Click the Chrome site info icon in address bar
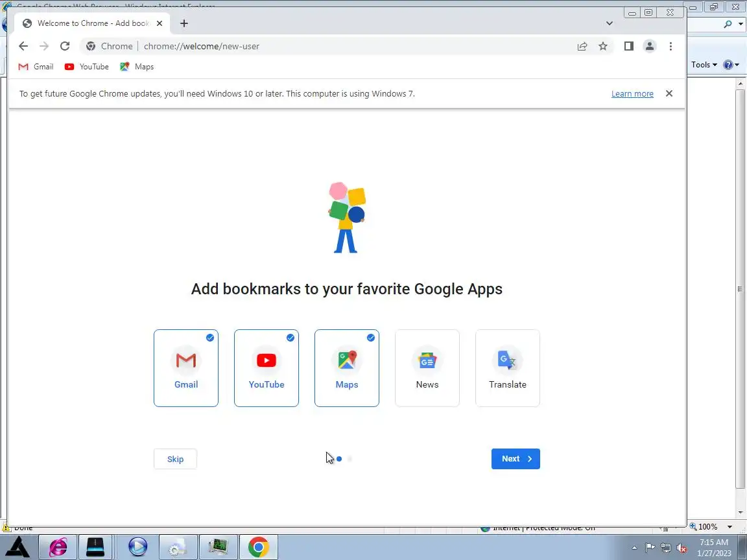Screen dimensions: 747x560 coord(91,46)
